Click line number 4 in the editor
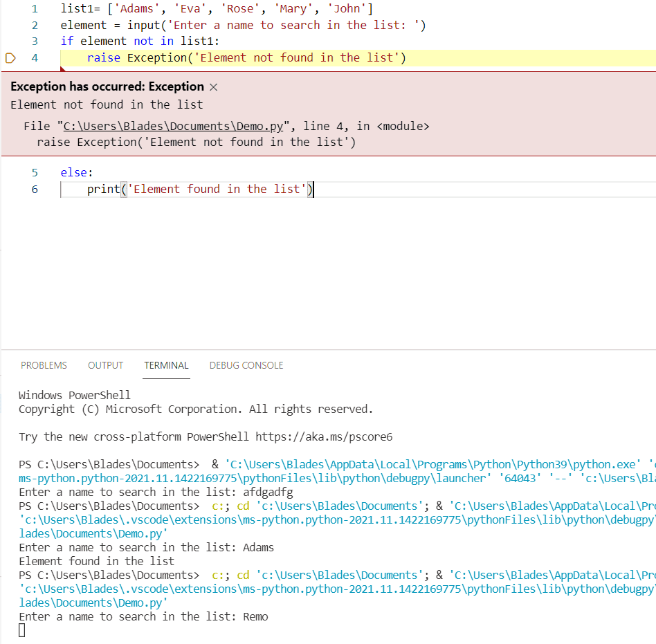The height and width of the screenshot is (644, 656). (x=35, y=57)
